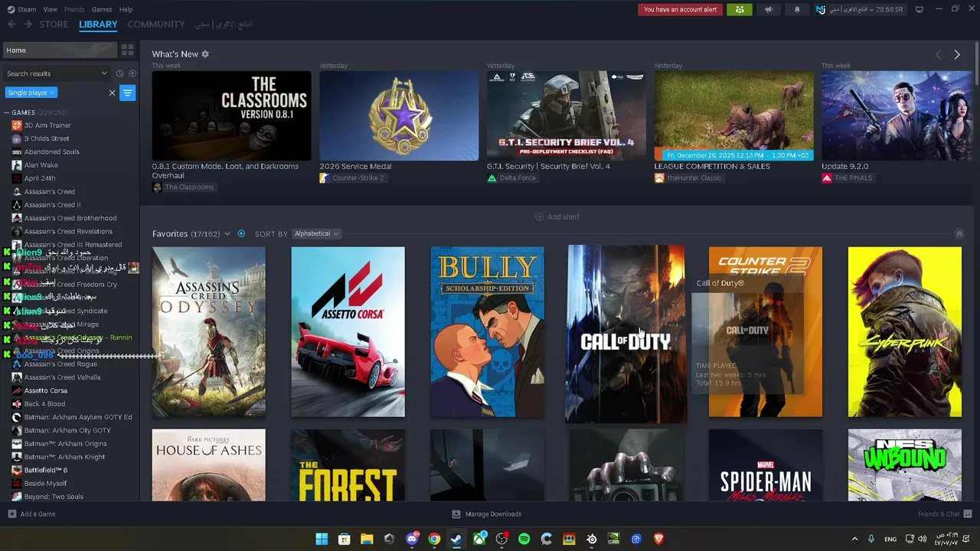Open the Friends menu
This screenshot has width=980, height=551.
tap(74, 9)
